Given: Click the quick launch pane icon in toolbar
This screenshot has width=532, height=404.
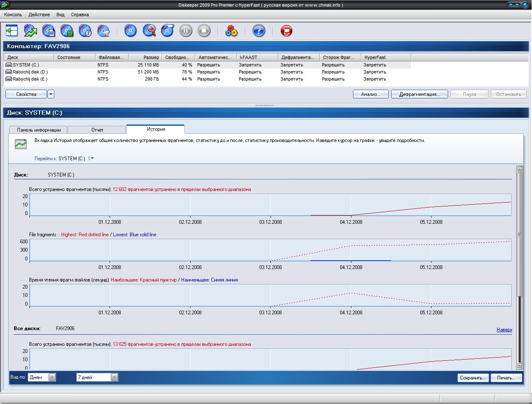Looking at the screenshot, I should [x=12, y=31].
